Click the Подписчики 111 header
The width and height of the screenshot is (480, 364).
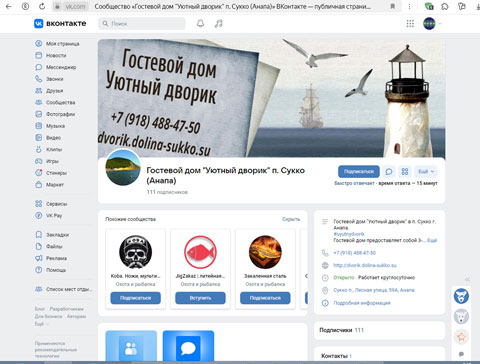(x=341, y=330)
